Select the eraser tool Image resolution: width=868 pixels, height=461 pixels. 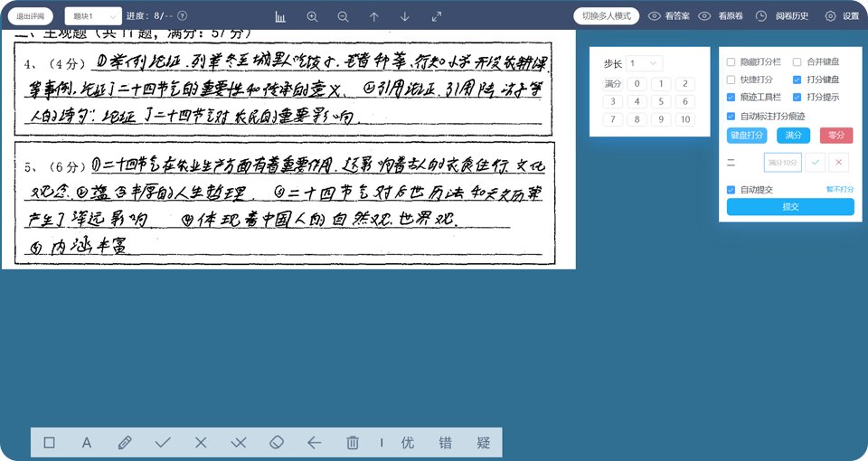277,443
